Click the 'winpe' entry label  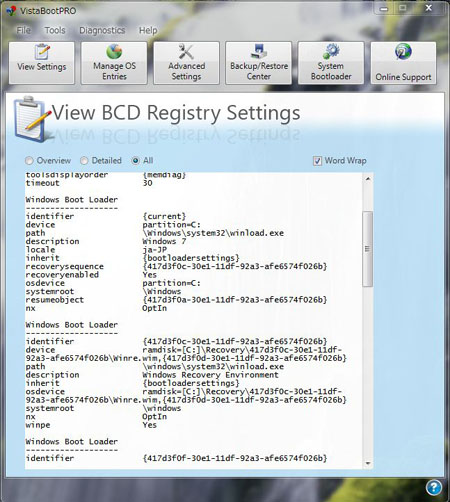click(x=38, y=425)
